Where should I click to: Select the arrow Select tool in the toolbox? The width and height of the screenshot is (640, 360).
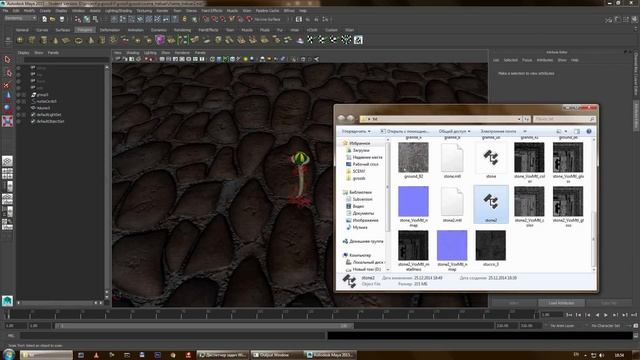click(7, 60)
